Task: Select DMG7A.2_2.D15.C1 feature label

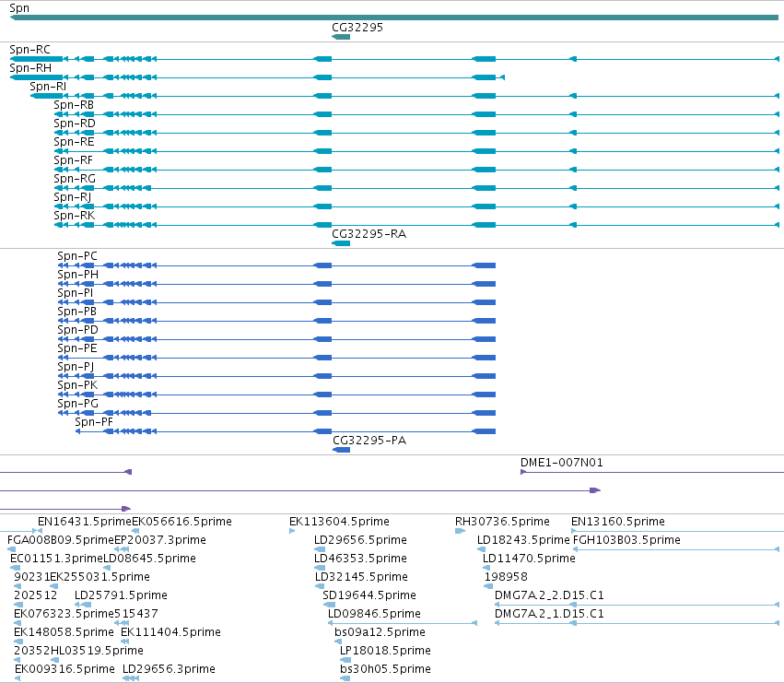Action: pos(549,595)
